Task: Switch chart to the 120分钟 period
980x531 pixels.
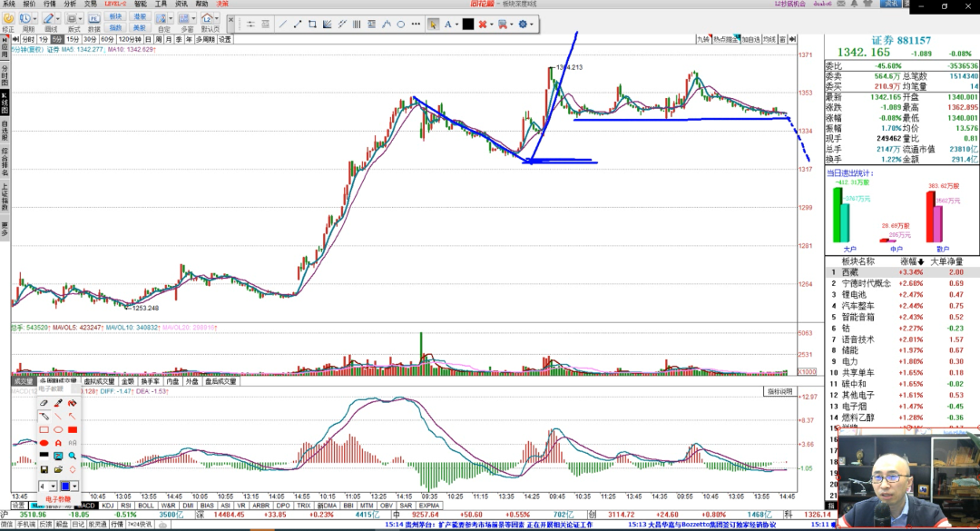Action: [x=130, y=39]
